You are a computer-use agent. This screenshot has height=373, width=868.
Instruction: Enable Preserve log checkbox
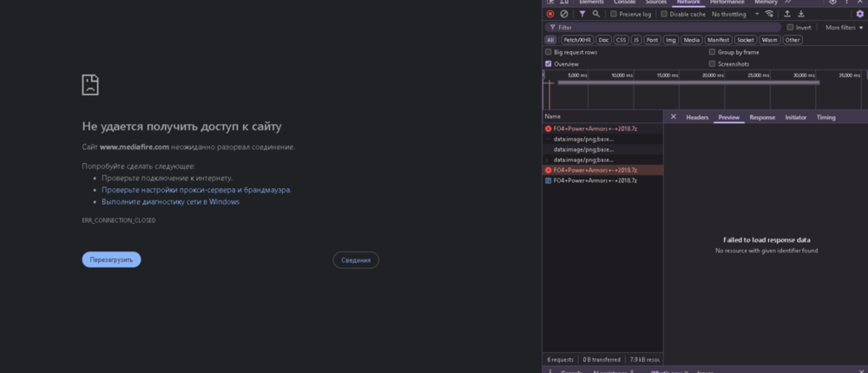click(614, 14)
